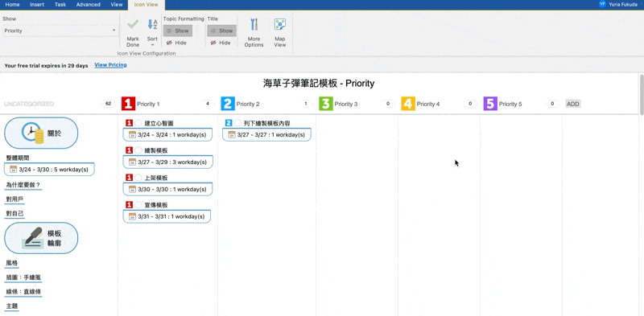Mark 繪製模板 task circle as done
This screenshot has width=644, height=316.
pyautogui.click(x=138, y=150)
